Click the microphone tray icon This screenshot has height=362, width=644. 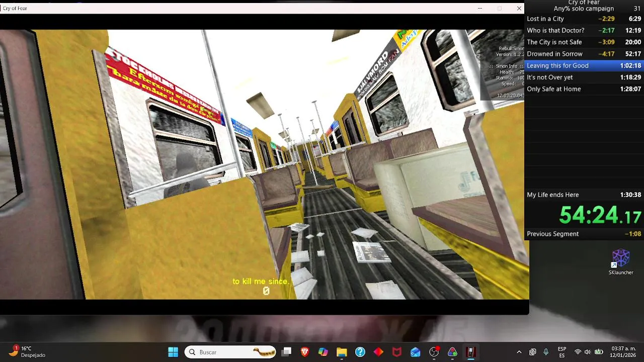pyautogui.click(x=546, y=352)
